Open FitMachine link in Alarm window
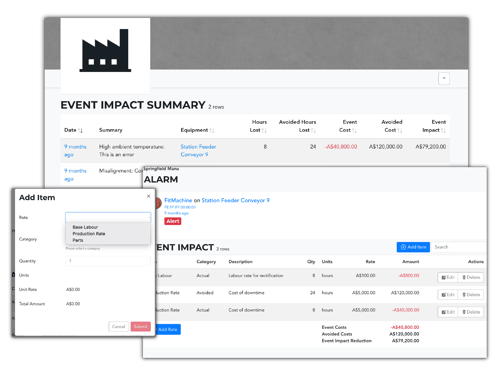 pyautogui.click(x=178, y=200)
